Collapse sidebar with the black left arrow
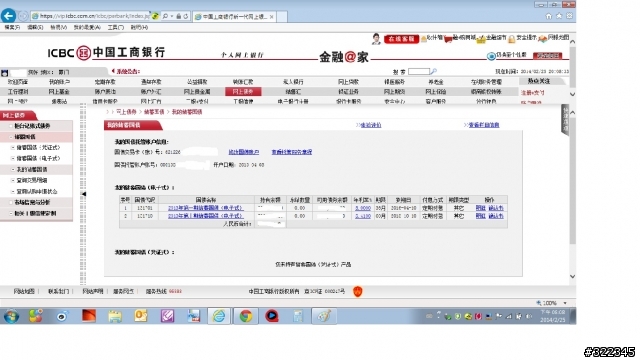The height and width of the screenshot is (360, 640). (x=83, y=194)
